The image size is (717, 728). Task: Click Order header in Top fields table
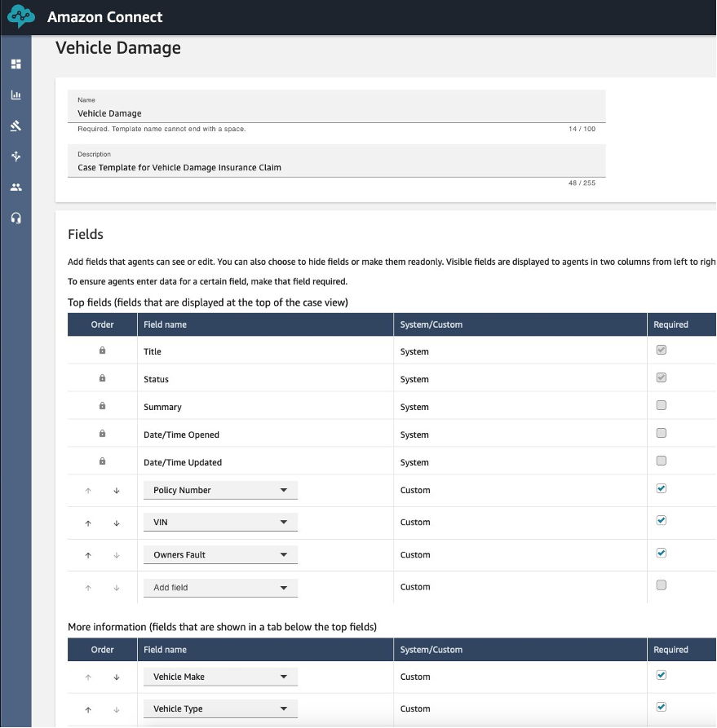(x=102, y=324)
